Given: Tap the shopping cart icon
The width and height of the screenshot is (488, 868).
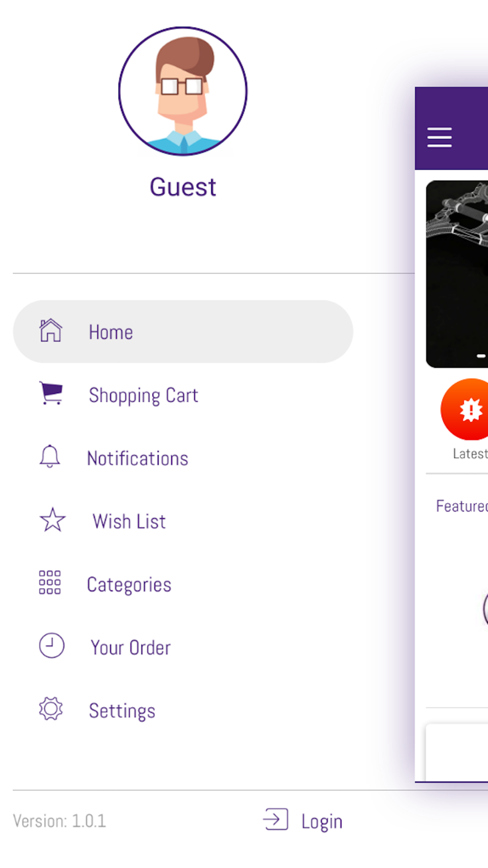Looking at the screenshot, I should 51,393.
